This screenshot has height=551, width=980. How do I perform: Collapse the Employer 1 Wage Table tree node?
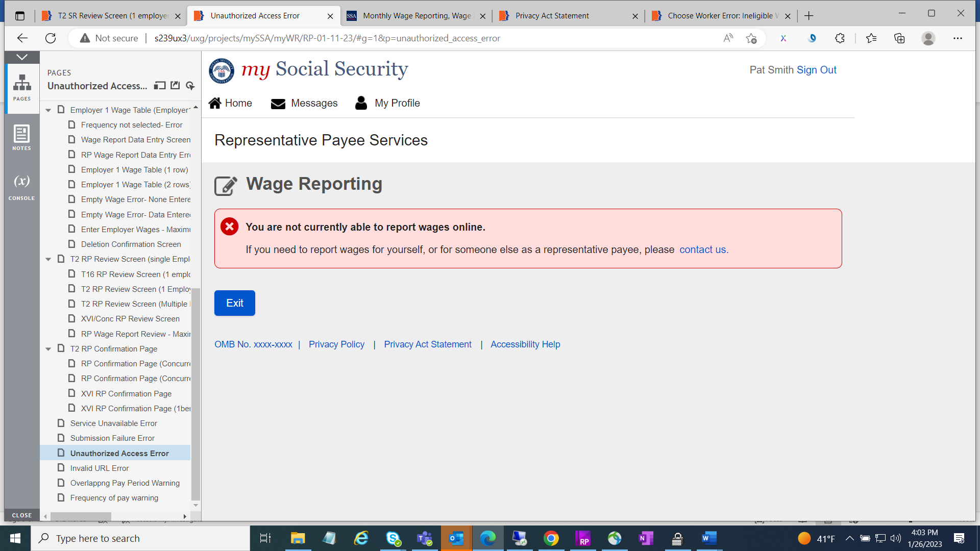coord(48,110)
